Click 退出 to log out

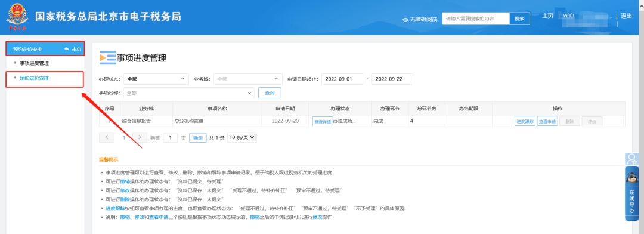[x=626, y=16]
